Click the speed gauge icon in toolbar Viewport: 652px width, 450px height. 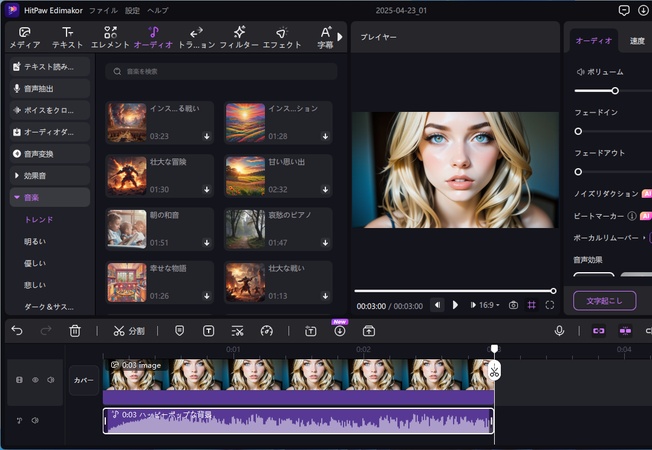tap(266, 330)
